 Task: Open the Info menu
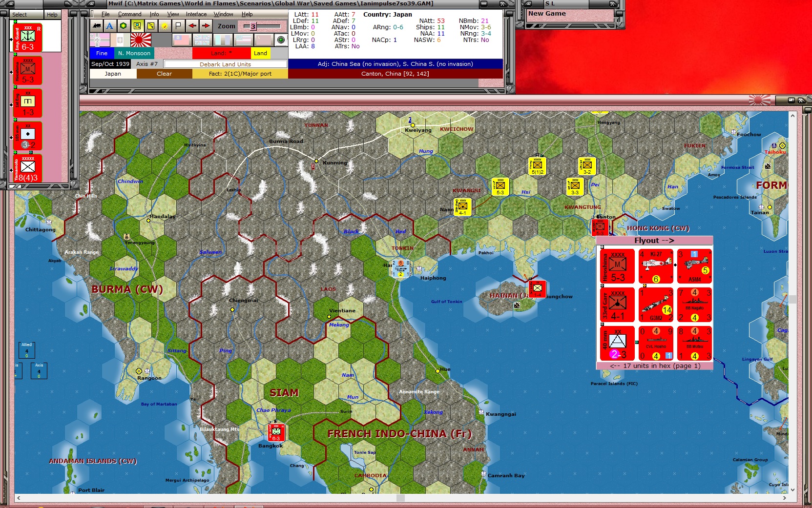(x=154, y=14)
